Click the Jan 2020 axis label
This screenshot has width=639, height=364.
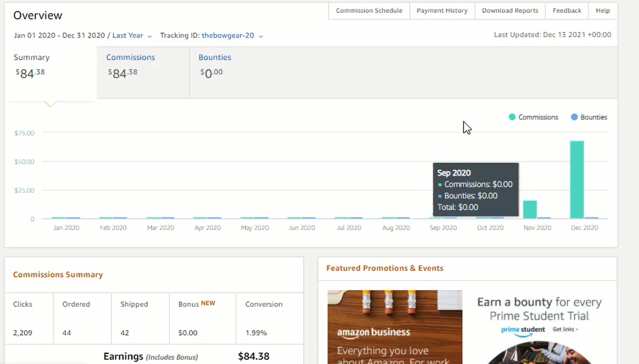[66, 228]
